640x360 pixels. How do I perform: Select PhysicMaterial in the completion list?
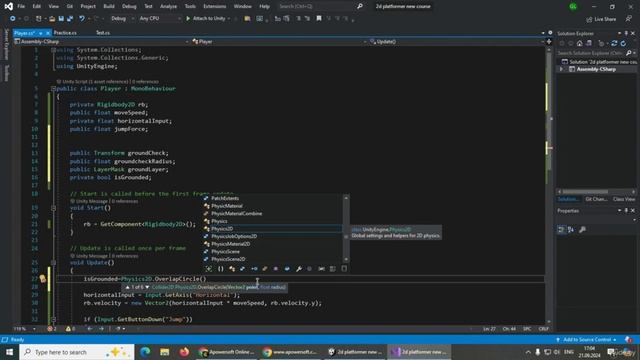tap(273, 206)
